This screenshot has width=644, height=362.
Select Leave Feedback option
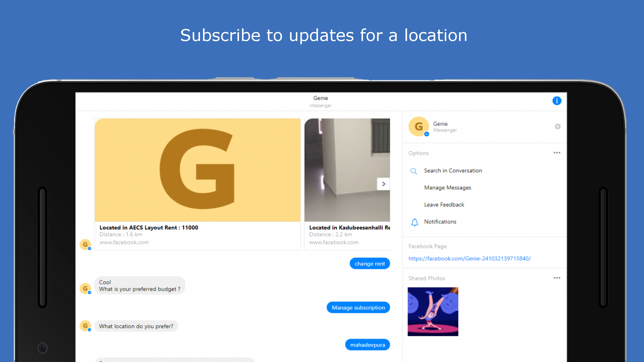tap(444, 205)
